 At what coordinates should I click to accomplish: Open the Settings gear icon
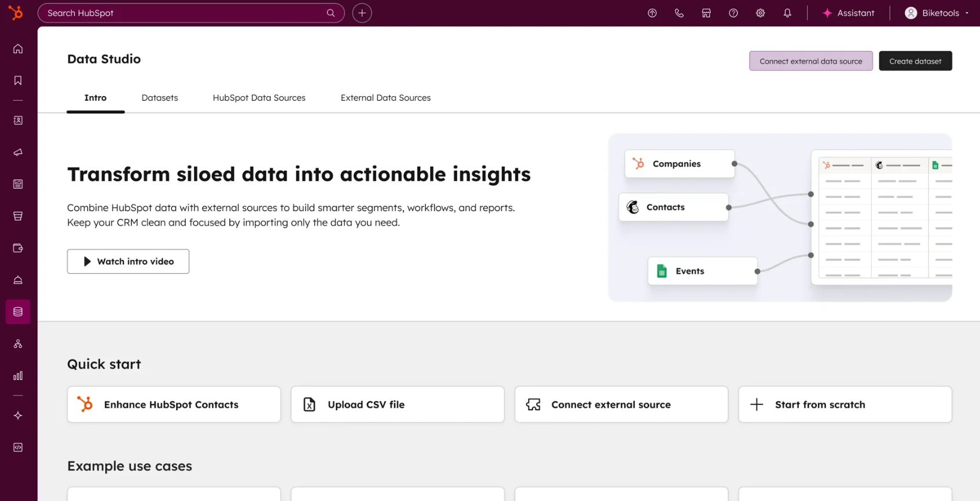[760, 13]
